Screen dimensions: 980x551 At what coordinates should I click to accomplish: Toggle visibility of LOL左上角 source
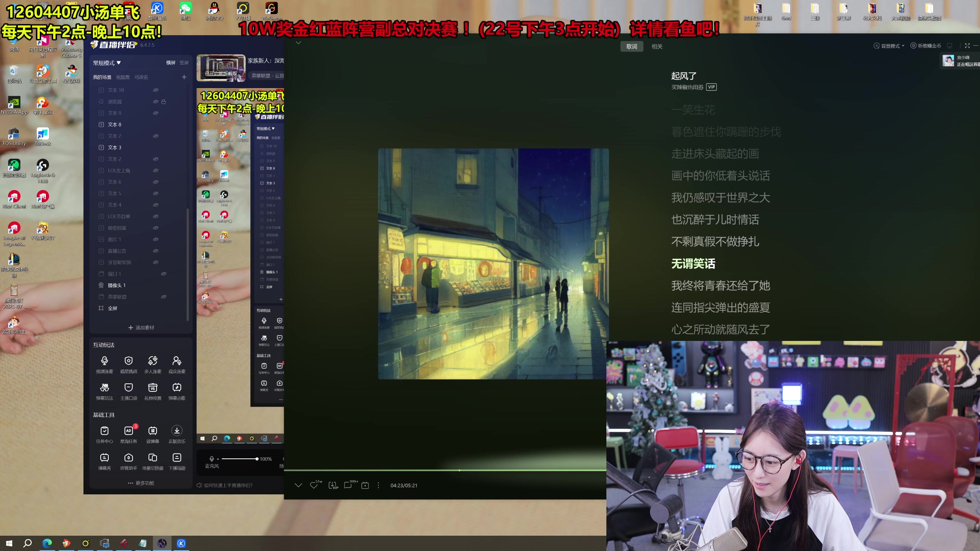coord(156,171)
